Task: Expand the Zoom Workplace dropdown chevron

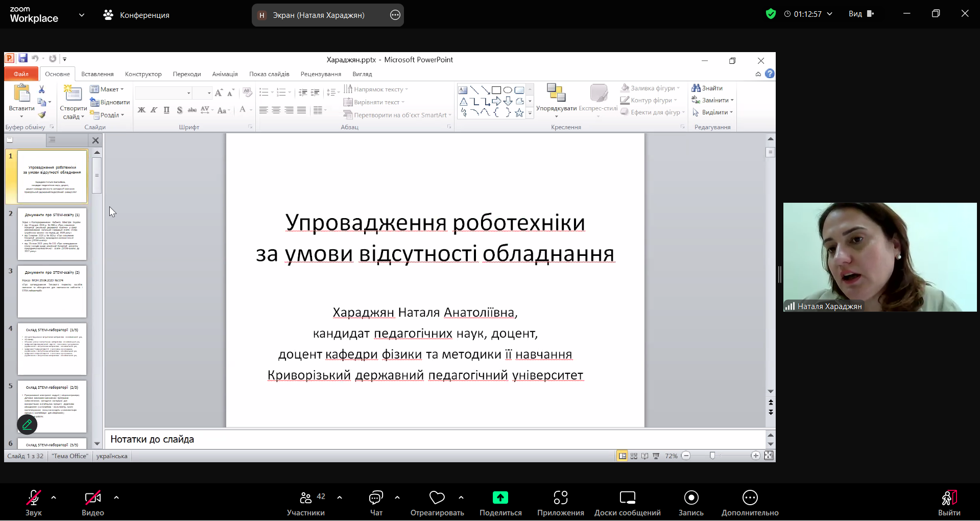Action: [x=82, y=15]
